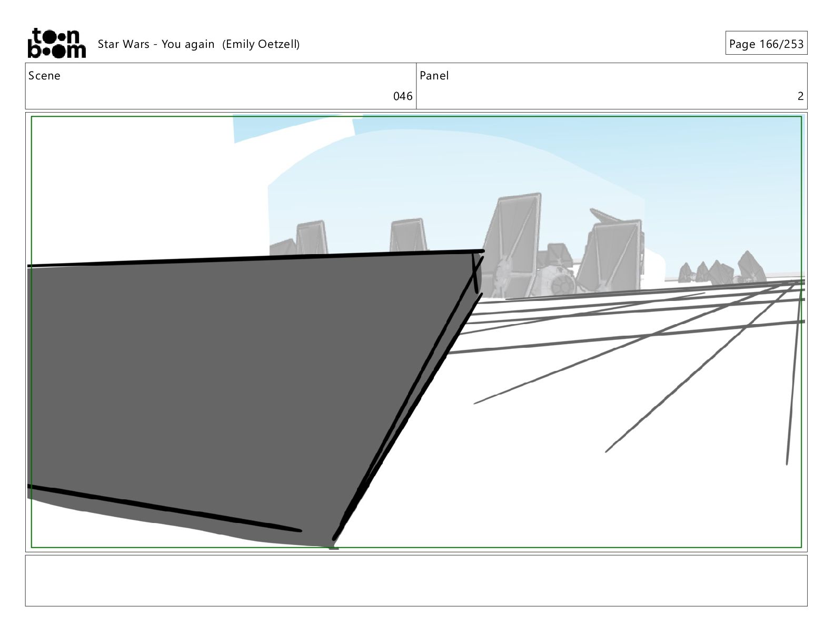Viewport: 834px width, 644px height.
Task: Click the "Scene" label
Action: tap(44, 76)
